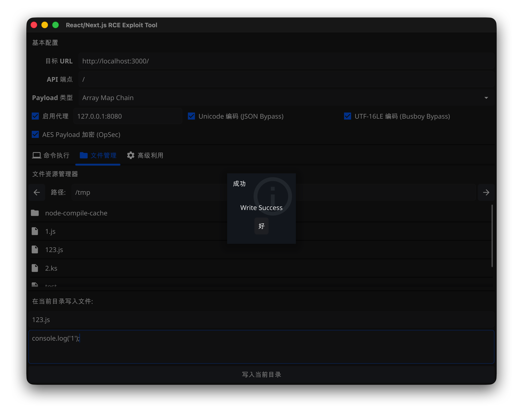Click the back arrow next to path

(37, 192)
